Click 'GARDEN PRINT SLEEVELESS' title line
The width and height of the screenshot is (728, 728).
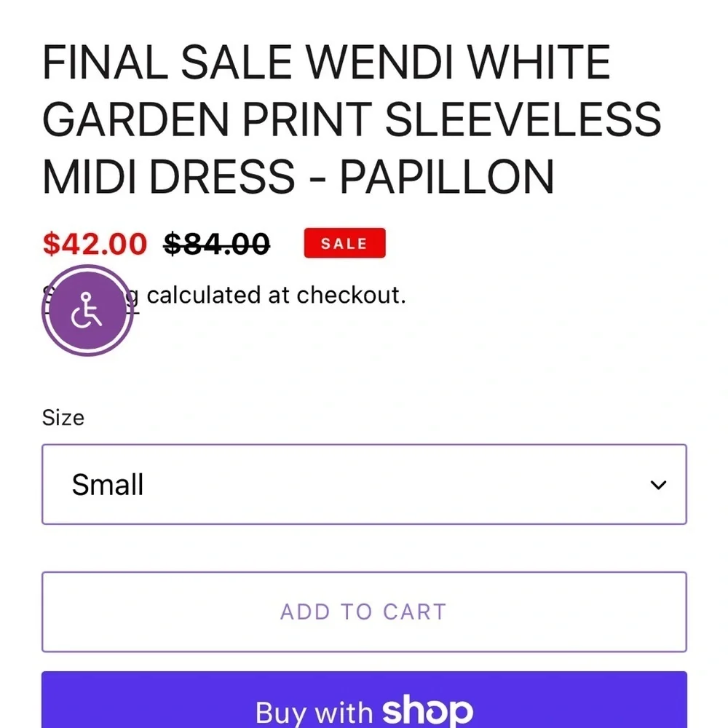tap(352, 119)
